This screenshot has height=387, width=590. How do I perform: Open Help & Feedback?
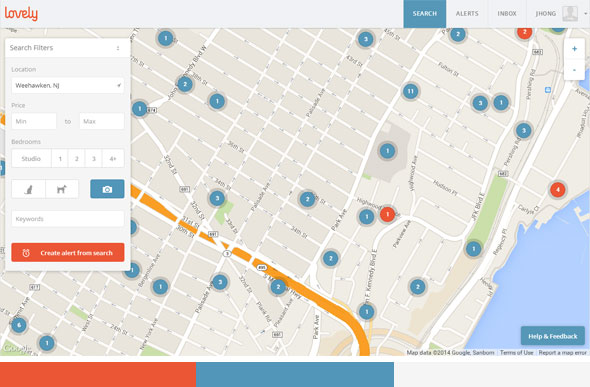point(553,336)
